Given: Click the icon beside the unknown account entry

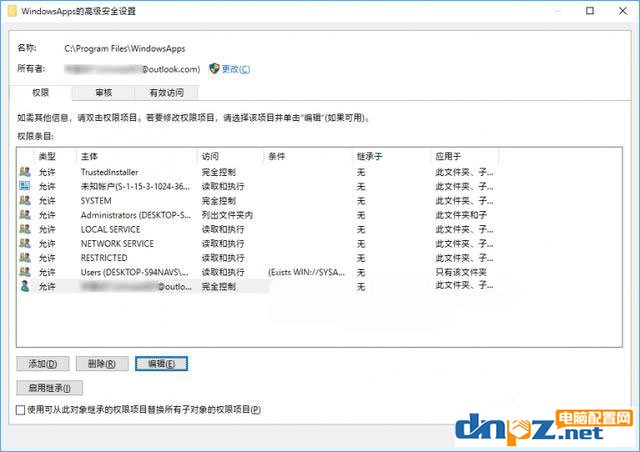Looking at the screenshot, I should point(25,186).
